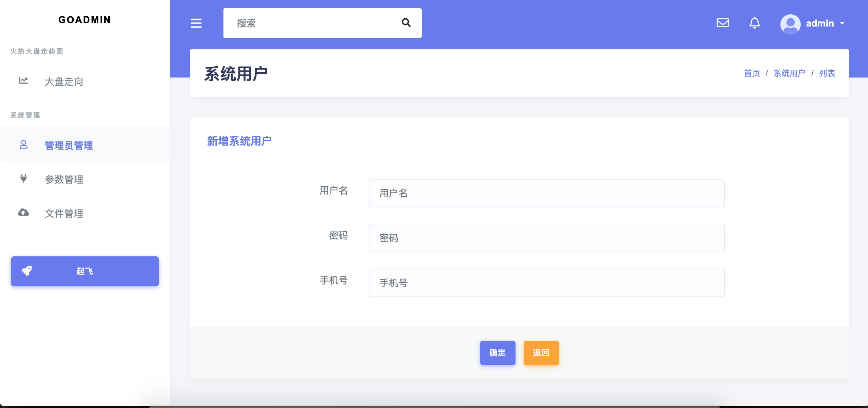
Task: Focus the 密码 input field
Action: pos(546,238)
